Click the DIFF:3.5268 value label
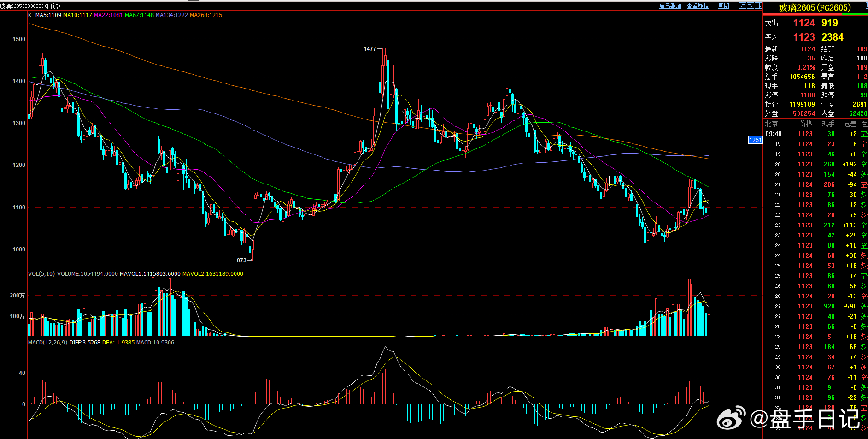Screen dimensions: 868x439 85,343
